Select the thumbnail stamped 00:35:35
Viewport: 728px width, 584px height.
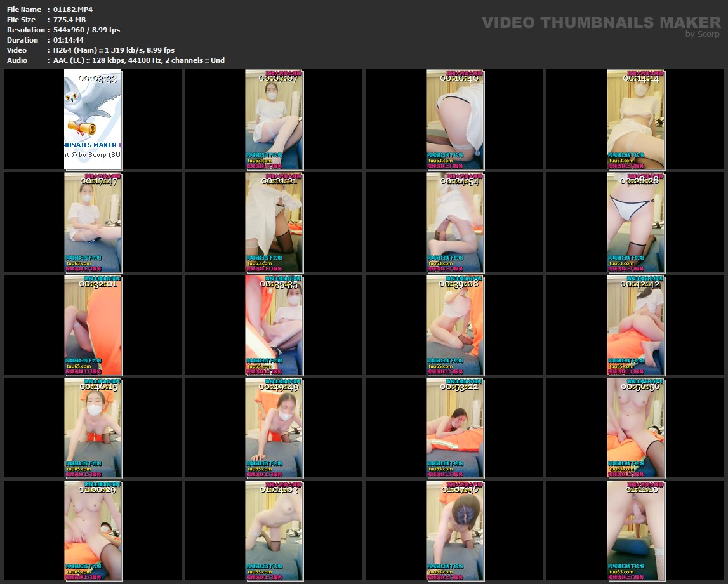274,325
